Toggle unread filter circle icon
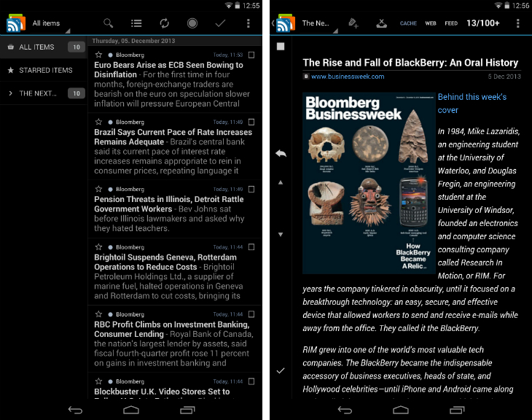The height and width of the screenshot is (420, 532). pos(192,23)
